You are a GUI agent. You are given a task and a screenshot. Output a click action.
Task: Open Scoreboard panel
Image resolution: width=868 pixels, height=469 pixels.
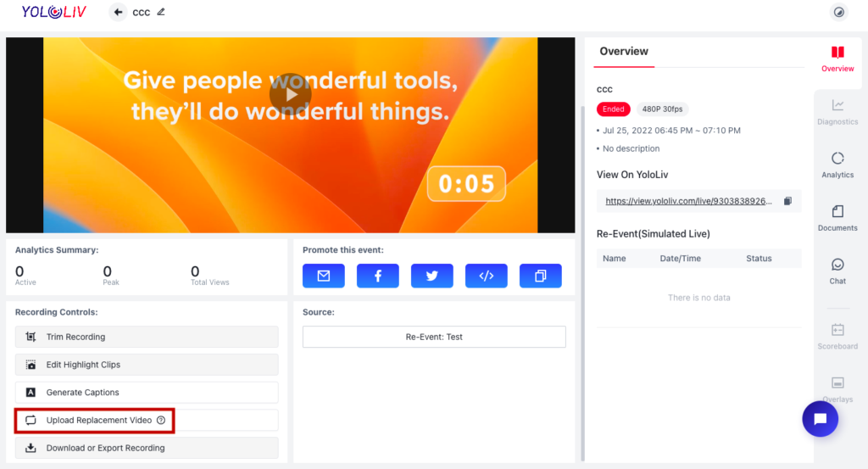[x=837, y=337]
